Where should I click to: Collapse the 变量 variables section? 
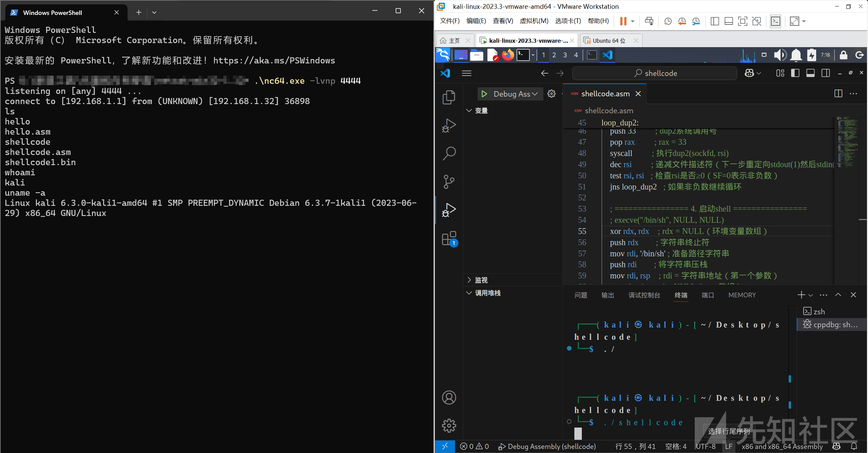pyautogui.click(x=512, y=111)
